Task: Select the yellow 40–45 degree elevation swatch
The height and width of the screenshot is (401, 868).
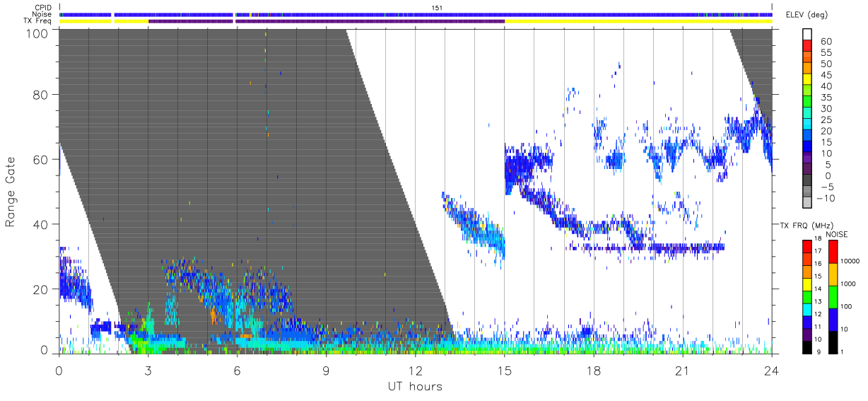Action: 809,81
